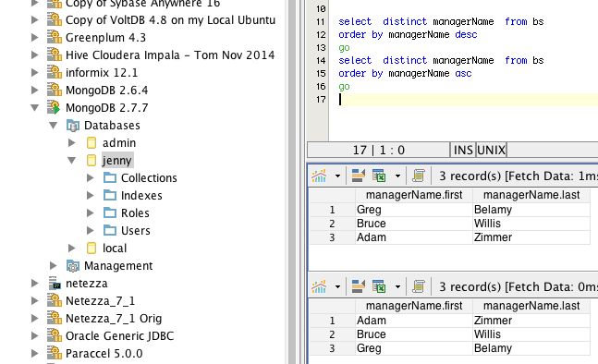Open chart icon in second result toolbar
The image size is (598, 364).
[x=319, y=286]
